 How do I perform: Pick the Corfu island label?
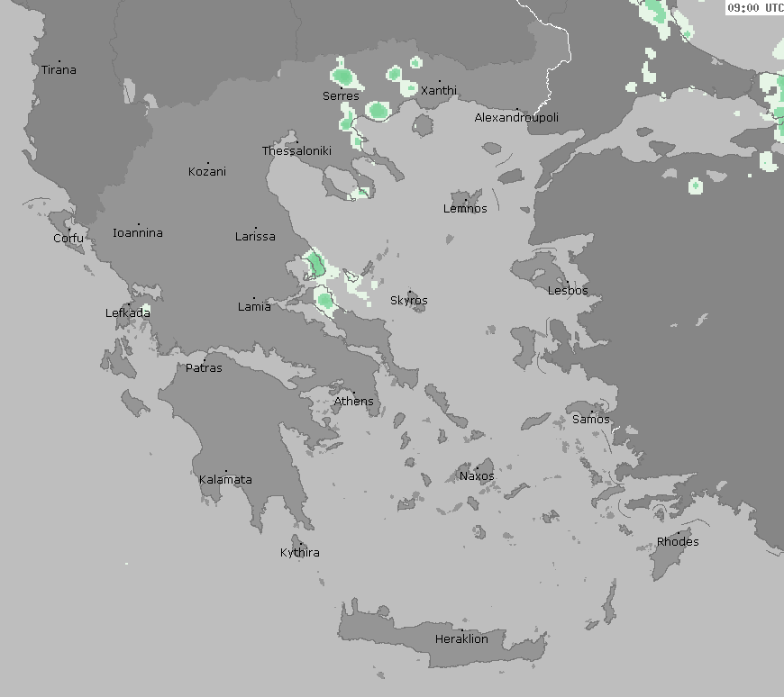coord(68,239)
